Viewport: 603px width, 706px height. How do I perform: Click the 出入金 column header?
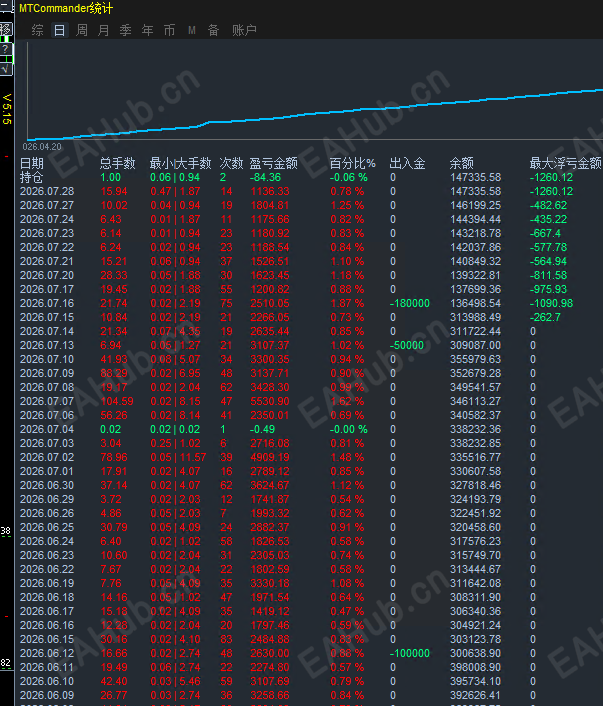click(407, 163)
